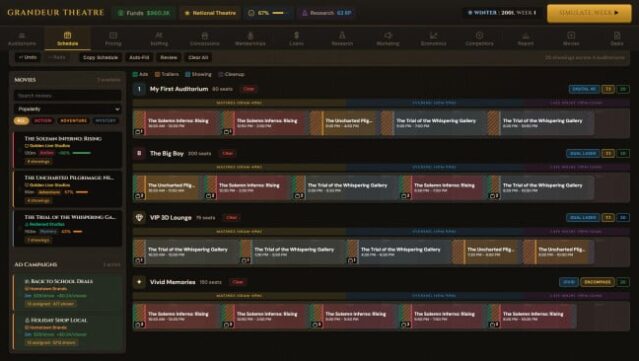Click the Funds indicator icon
Screen dimensions: 639x361
tap(120, 13)
